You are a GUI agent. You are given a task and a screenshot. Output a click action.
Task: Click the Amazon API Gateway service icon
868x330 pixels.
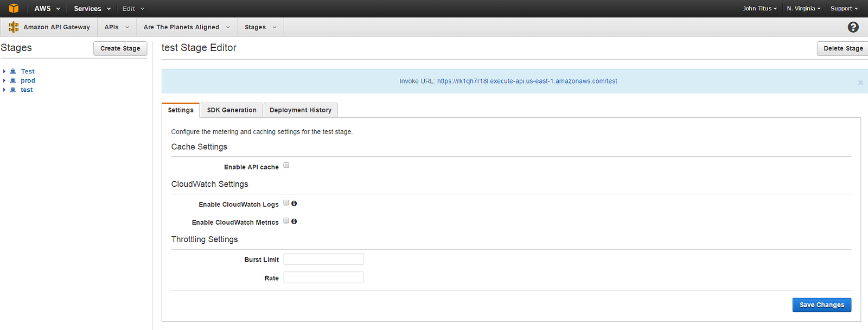pos(14,27)
